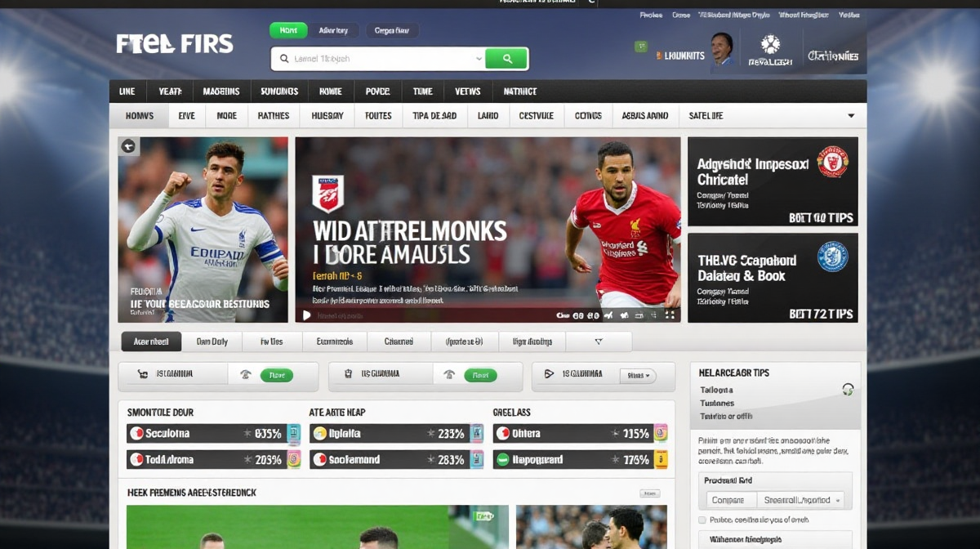The image size is (980, 549).
Task: Open the dropdown next to the Compare button
Action: click(800, 500)
